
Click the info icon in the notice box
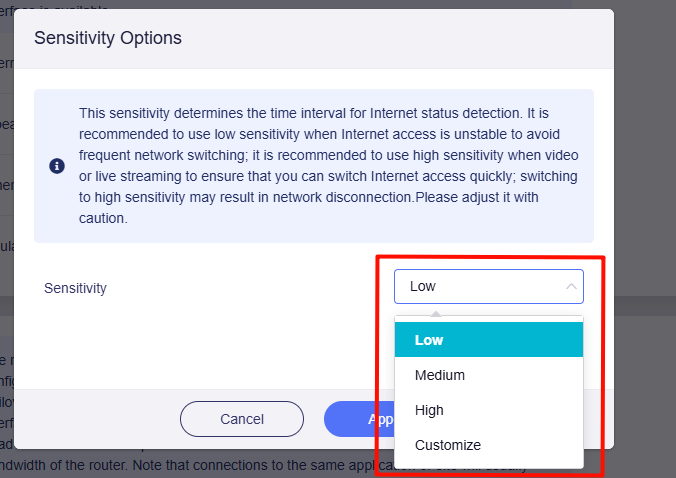coord(57,166)
